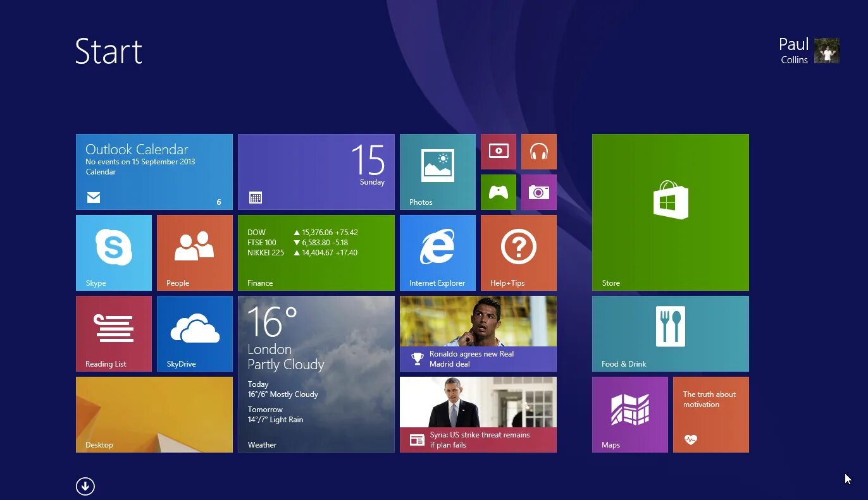Open the Ronaldo Real Madrid sports story

pos(478,334)
